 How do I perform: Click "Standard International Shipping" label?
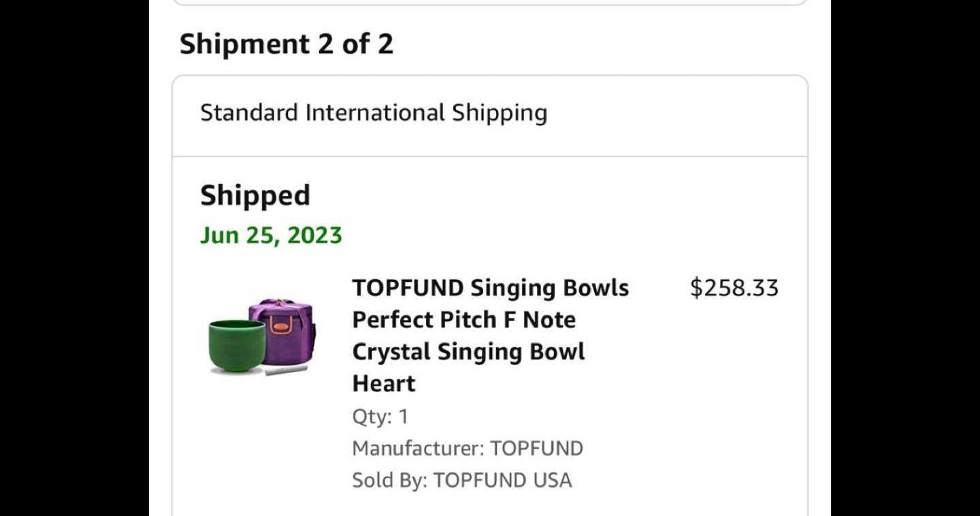pos(373,112)
